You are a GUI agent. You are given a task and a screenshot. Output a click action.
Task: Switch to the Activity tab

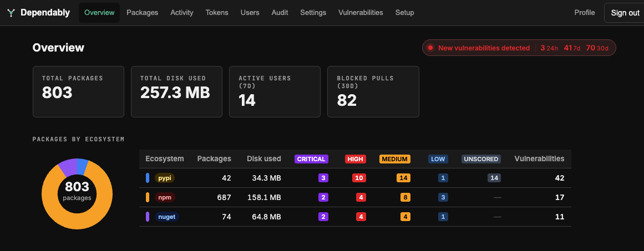pyautogui.click(x=182, y=13)
